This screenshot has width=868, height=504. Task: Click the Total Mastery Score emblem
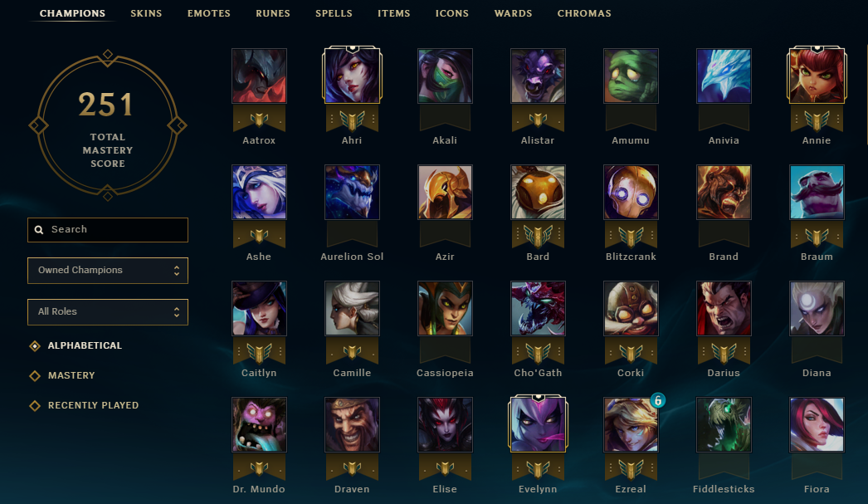108,125
